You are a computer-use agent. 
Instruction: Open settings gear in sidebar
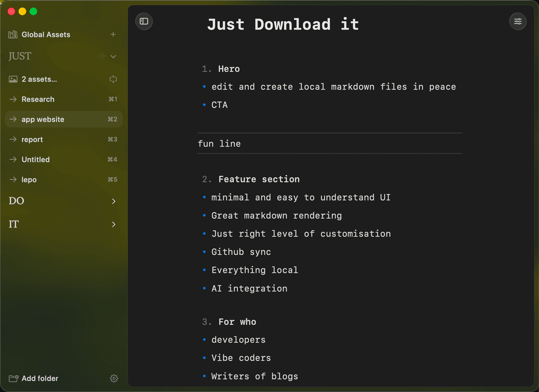[x=114, y=378]
